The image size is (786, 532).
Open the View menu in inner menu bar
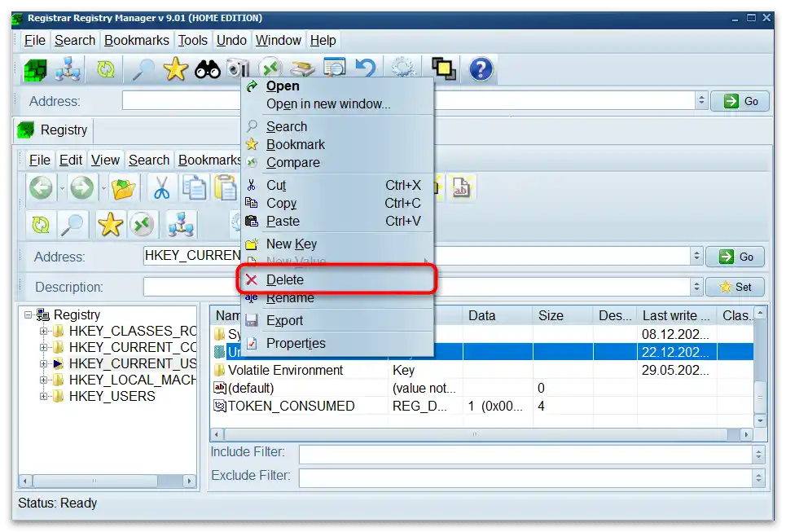click(x=105, y=160)
